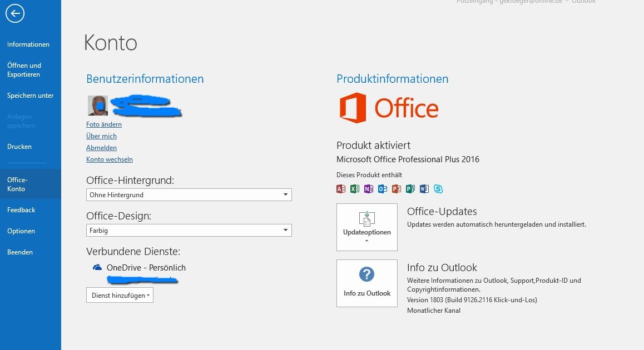Go back using the circled arrow

coord(15,13)
